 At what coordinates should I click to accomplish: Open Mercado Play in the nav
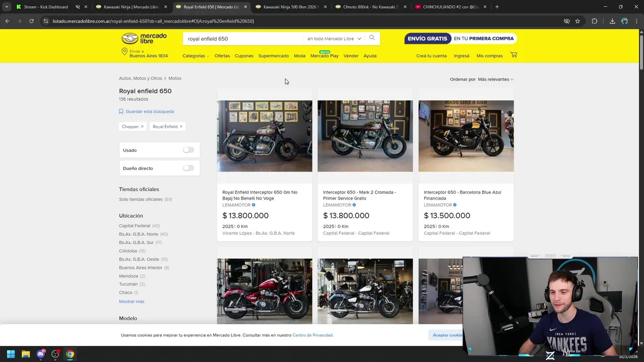(x=325, y=56)
